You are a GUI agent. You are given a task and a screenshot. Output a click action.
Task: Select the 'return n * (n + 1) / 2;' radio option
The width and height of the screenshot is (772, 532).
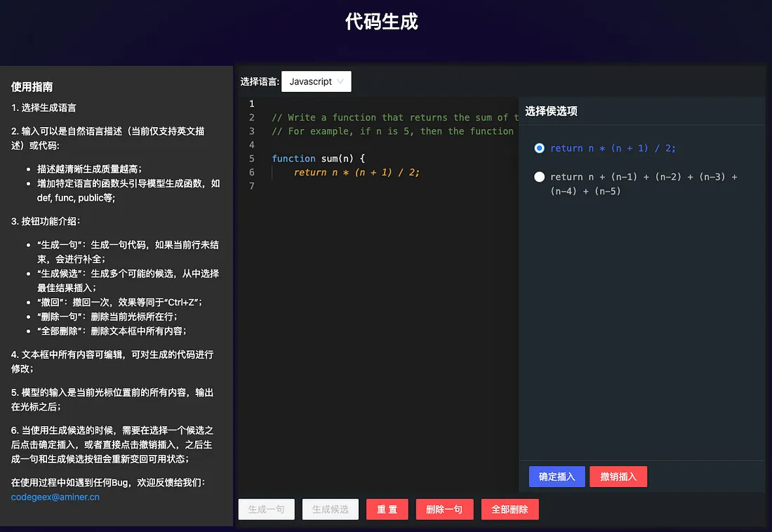coord(540,148)
